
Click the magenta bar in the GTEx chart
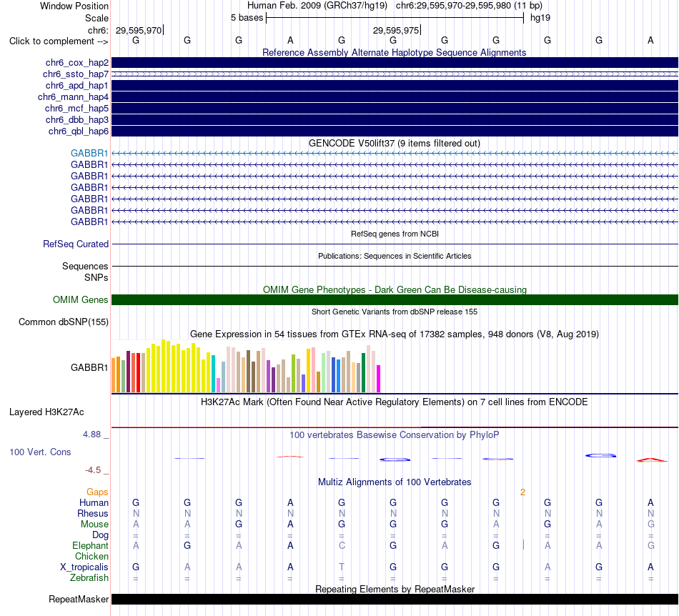379,379
